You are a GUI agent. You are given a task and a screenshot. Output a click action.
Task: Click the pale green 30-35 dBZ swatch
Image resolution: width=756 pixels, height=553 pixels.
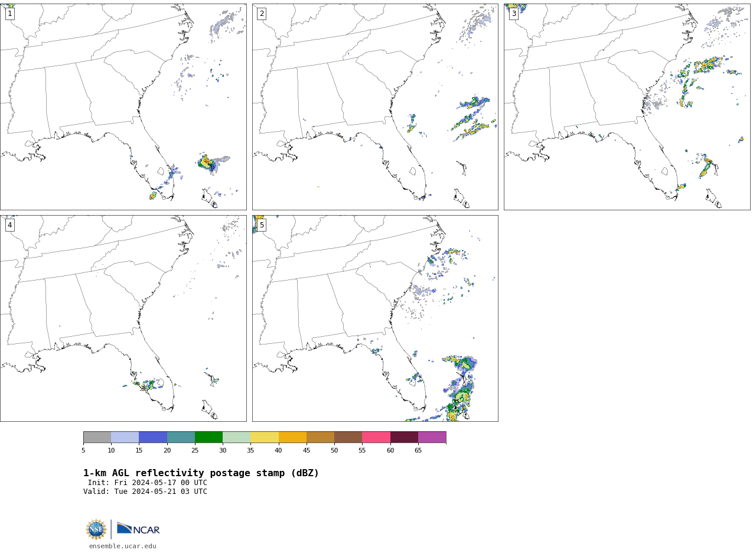click(x=236, y=437)
